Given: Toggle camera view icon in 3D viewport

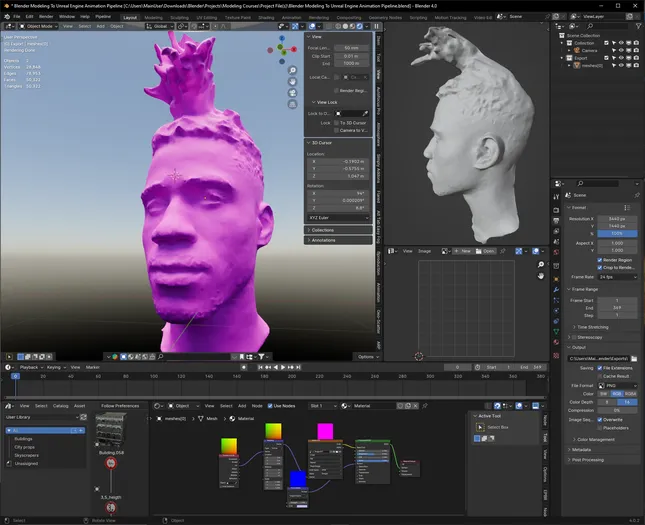Looking at the screenshot, I should (x=292, y=93).
